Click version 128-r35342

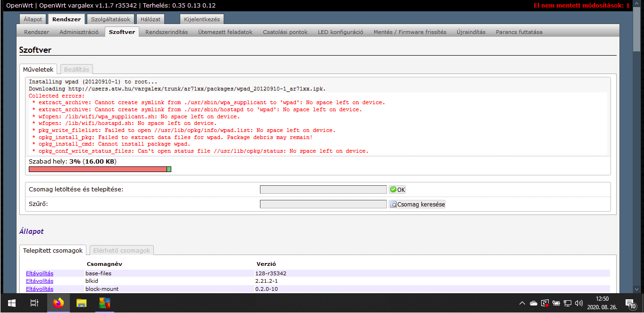(271, 273)
